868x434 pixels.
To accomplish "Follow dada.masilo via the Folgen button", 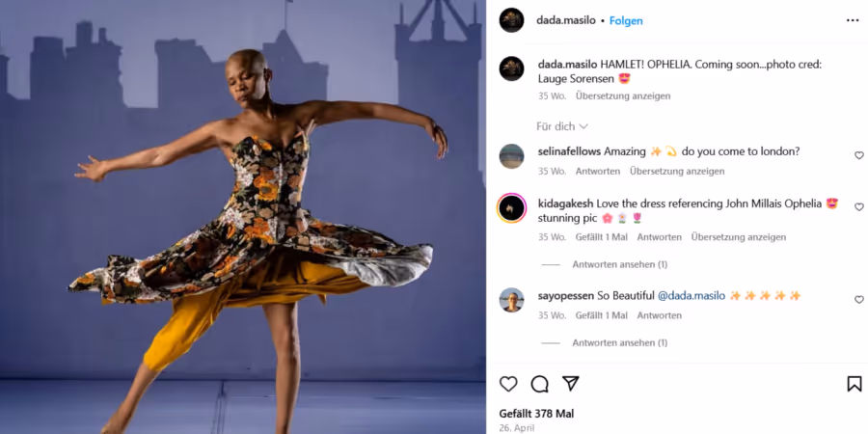I will click(x=626, y=20).
